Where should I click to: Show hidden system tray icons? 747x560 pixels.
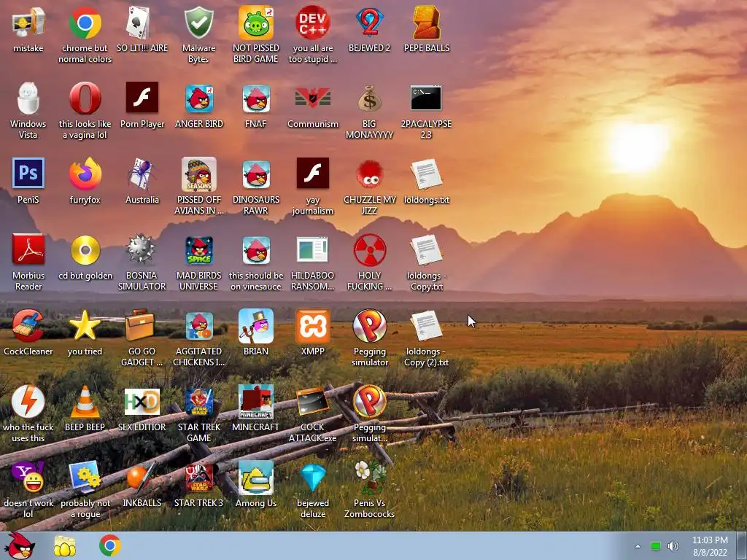[x=638, y=546]
